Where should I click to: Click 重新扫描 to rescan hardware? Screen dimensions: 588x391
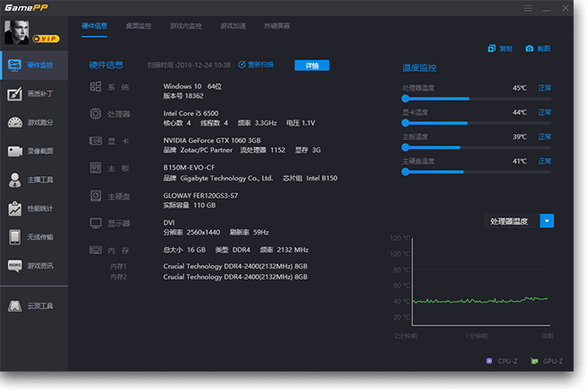point(256,65)
